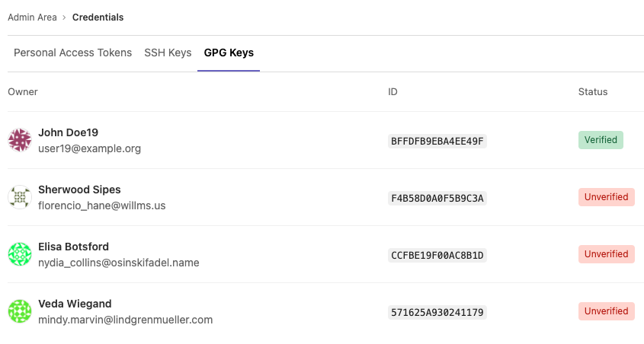Open the SSH Keys tab

click(168, 53)
